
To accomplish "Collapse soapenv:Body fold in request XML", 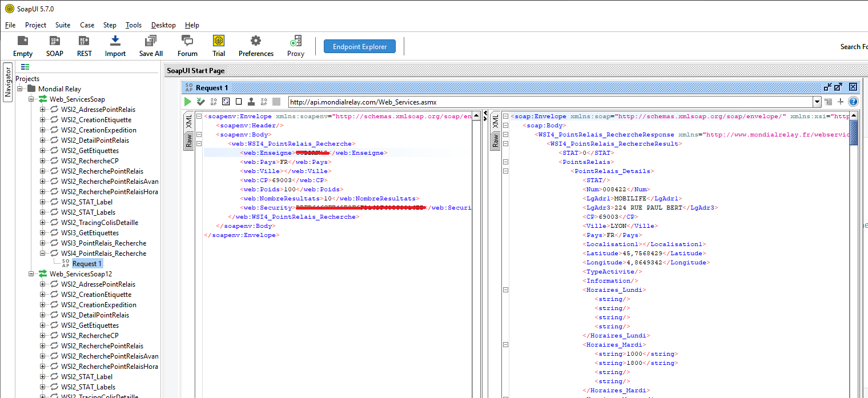I will point(198,135).
